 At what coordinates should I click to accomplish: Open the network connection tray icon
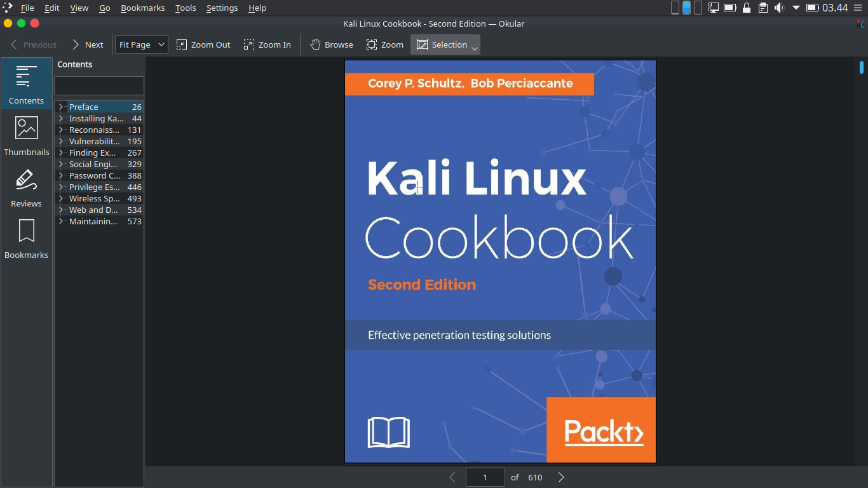[x=714, y=8]
